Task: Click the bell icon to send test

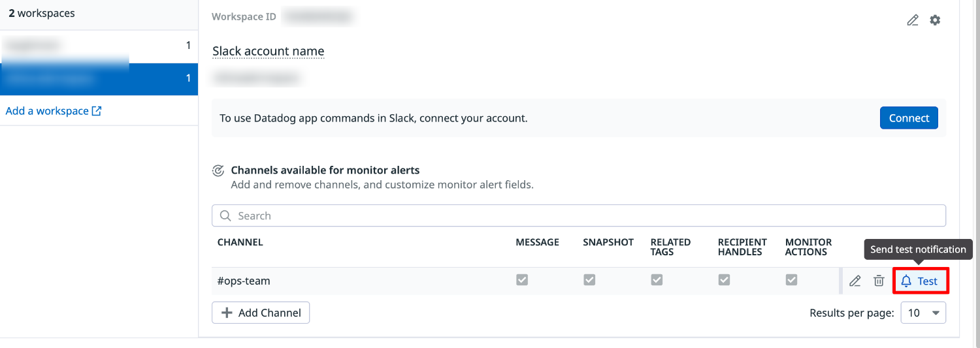Action: pos(906,281)
